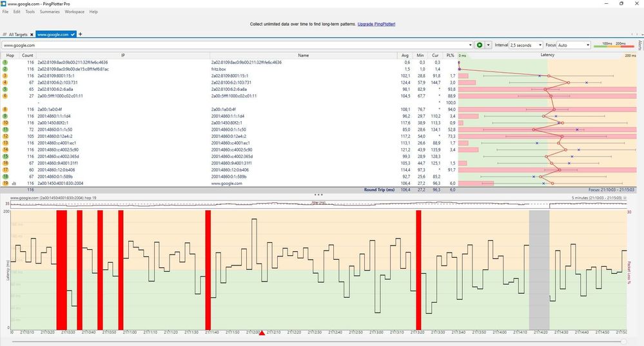Open the timeline 5 minutes range menu
The image size is (644, 346).
[x=625, y=198]
